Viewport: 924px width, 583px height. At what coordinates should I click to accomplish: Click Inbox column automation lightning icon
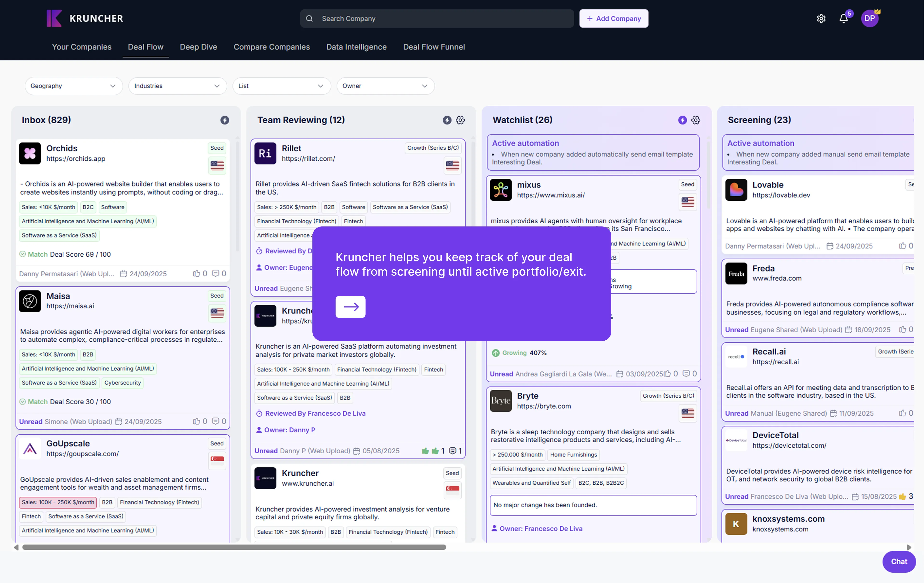[224, 120]
